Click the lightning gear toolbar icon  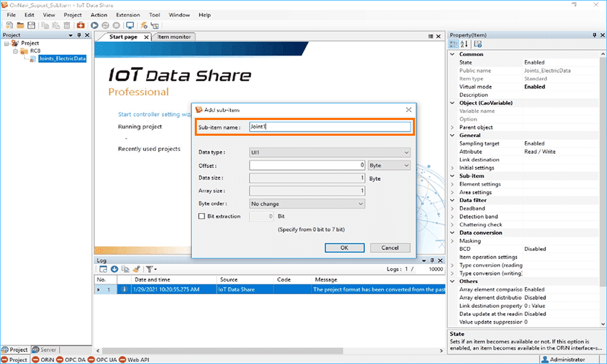pos(144,25)
